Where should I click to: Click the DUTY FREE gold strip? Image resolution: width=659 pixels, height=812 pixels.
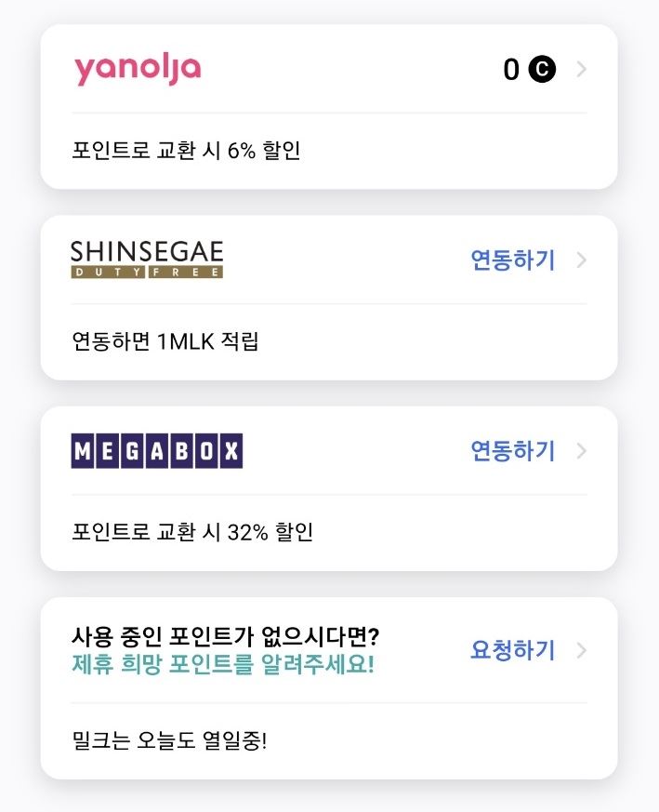click(147, 273)
